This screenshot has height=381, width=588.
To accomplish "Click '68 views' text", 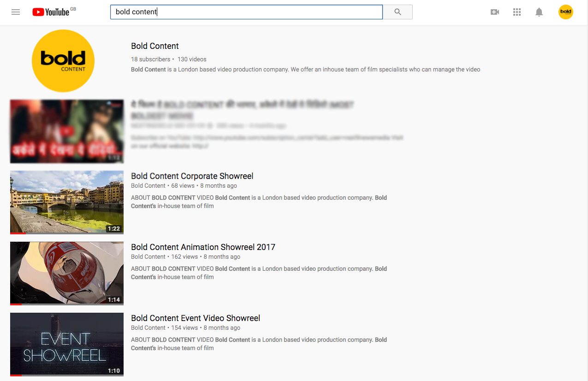I will [183, 186].
